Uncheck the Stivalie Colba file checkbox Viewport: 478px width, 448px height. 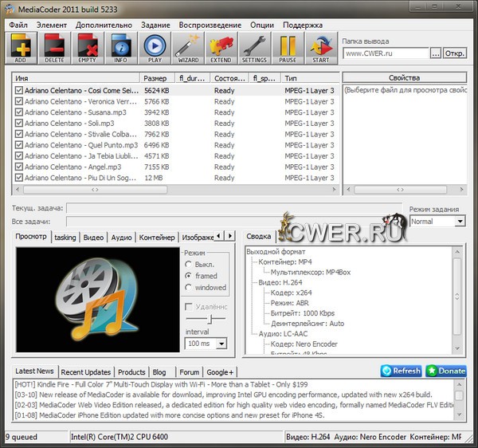click(19, 134)
